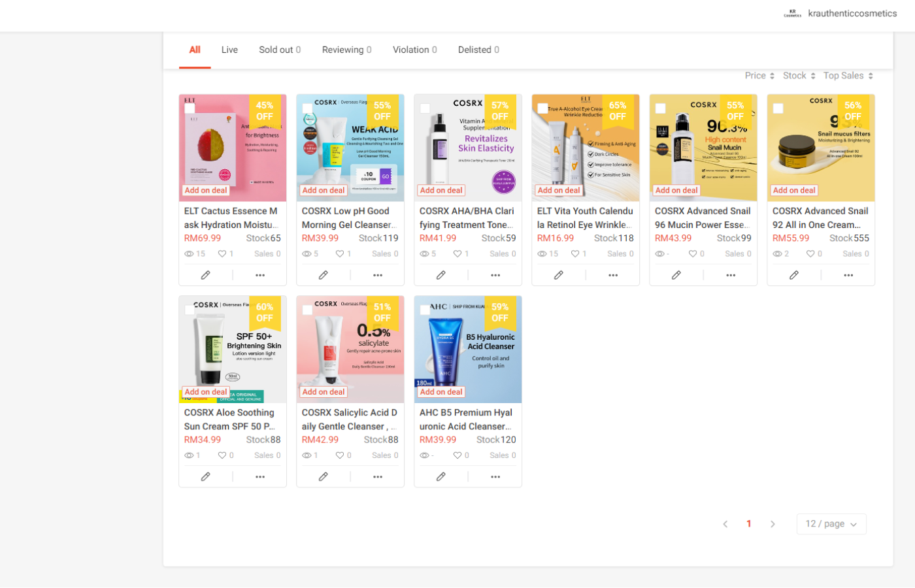Open the Violation tab
Screen dimensions: 915x588
coord(414,50)
